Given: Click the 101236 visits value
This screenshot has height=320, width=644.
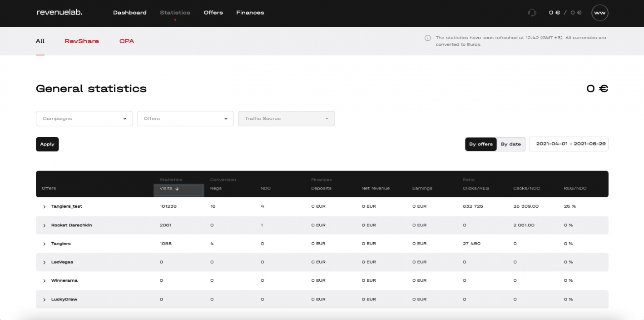Looking at the screenshot, I should (168, 206).
